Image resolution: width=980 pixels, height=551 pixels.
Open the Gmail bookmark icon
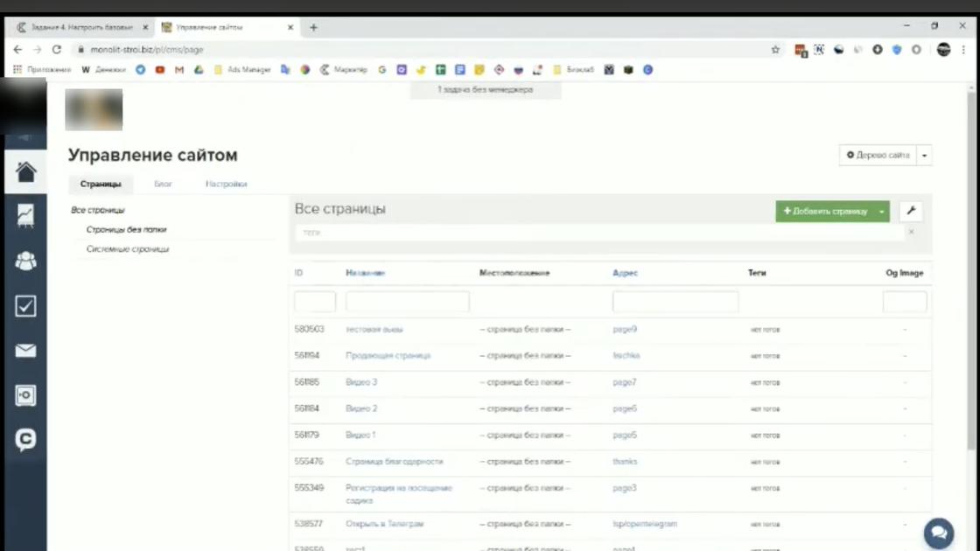[179, 70]
